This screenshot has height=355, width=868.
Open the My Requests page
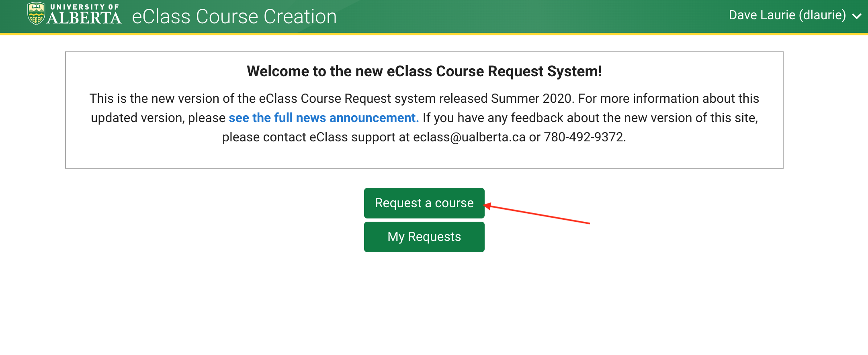coord(424,237)
